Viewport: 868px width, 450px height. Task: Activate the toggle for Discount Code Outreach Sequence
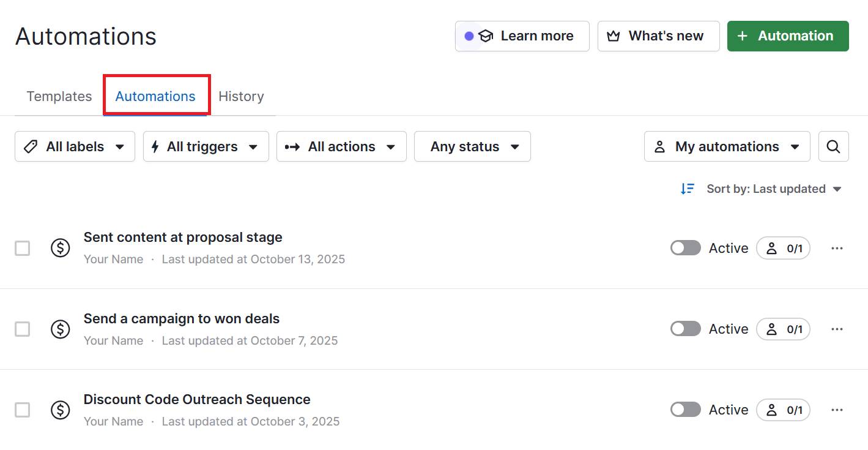684,410
